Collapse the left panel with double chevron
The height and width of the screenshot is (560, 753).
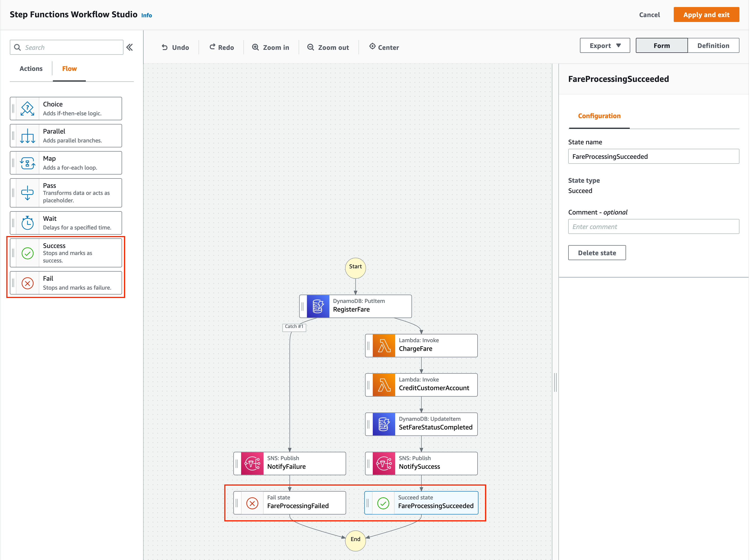pyautogui.click(x=130, y=47)
